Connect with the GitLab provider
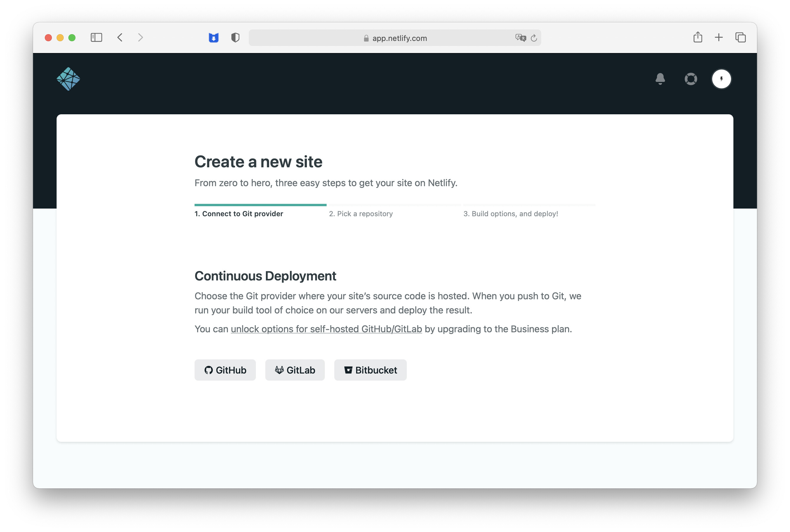Screen dimensions: 790x532 [295, 370]
